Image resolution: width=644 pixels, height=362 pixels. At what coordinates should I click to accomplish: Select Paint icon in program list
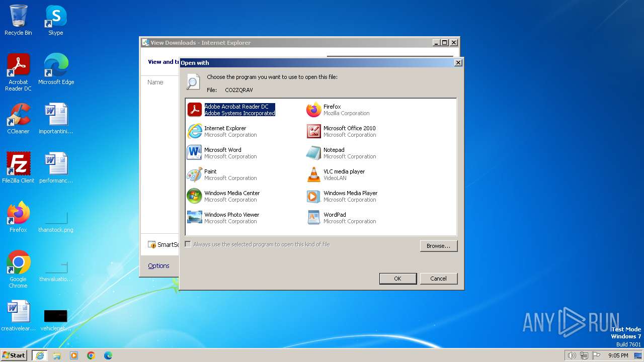pyautogui.click(x=195, y=174)
